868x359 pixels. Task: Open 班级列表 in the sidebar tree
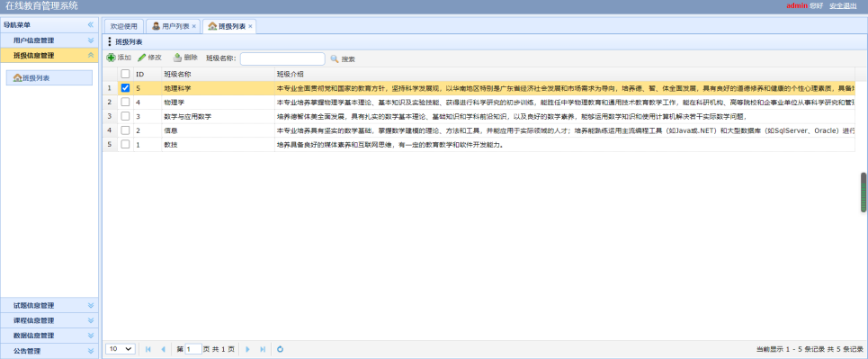click(x=49, y=78)
